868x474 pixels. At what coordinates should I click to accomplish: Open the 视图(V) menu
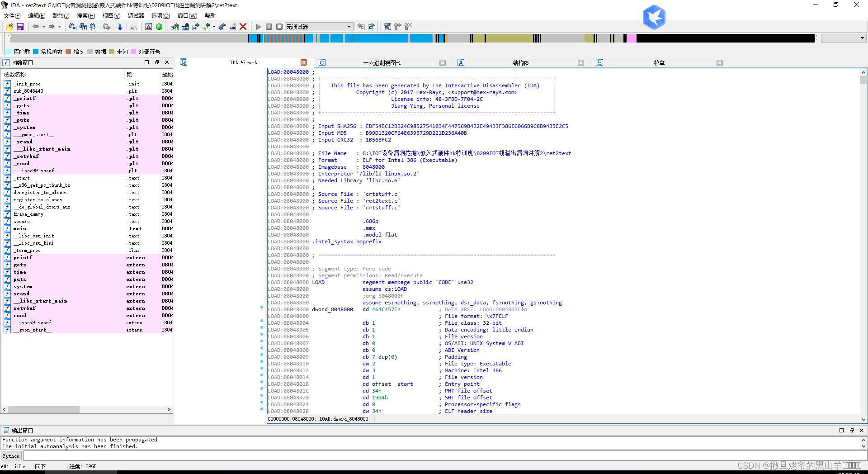pyautogui.click(x=111, y=15)
